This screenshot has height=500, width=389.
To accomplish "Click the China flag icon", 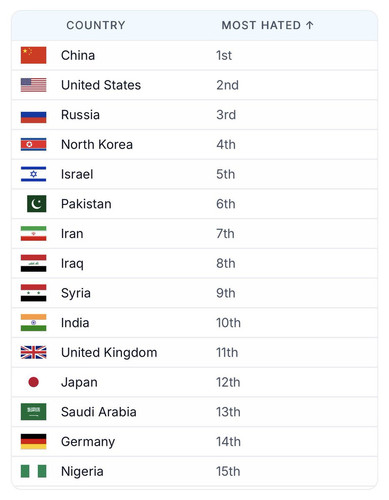I will point(33,55).
